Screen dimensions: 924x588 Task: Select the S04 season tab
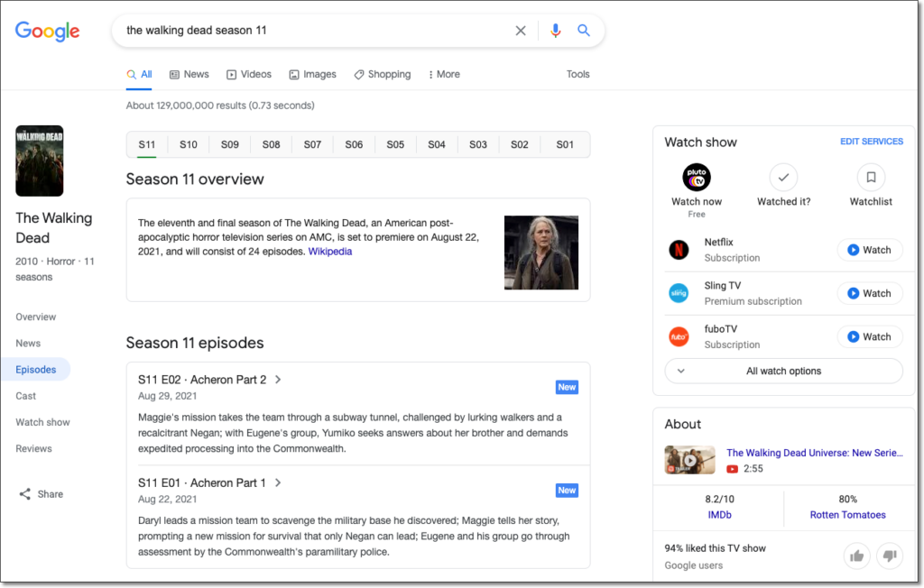437,144
